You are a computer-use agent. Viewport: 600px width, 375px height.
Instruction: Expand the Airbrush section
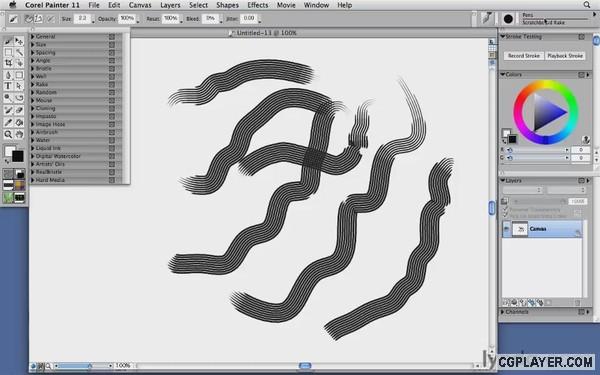pyautogui.click(x=33, y=132)
